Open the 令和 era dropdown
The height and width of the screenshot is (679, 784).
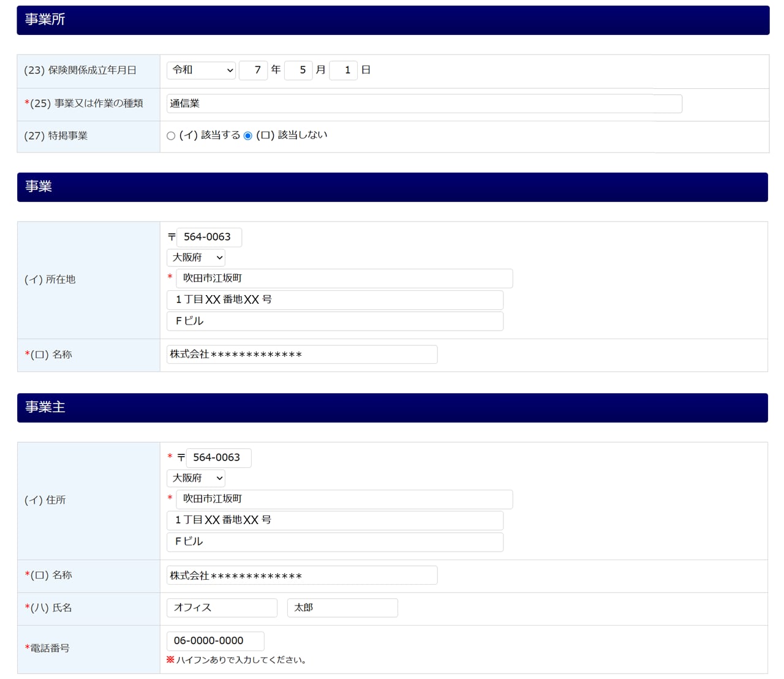tap(201, 70)
